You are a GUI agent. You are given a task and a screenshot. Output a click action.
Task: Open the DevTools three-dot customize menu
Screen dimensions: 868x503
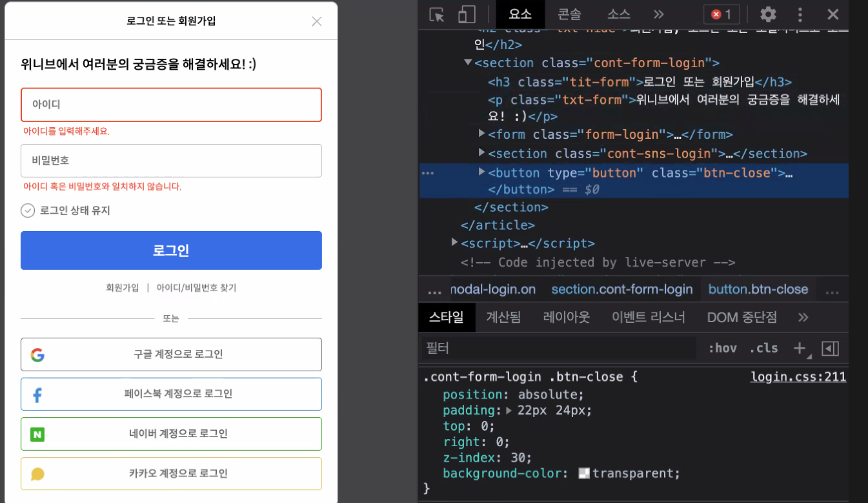[800, 14]
